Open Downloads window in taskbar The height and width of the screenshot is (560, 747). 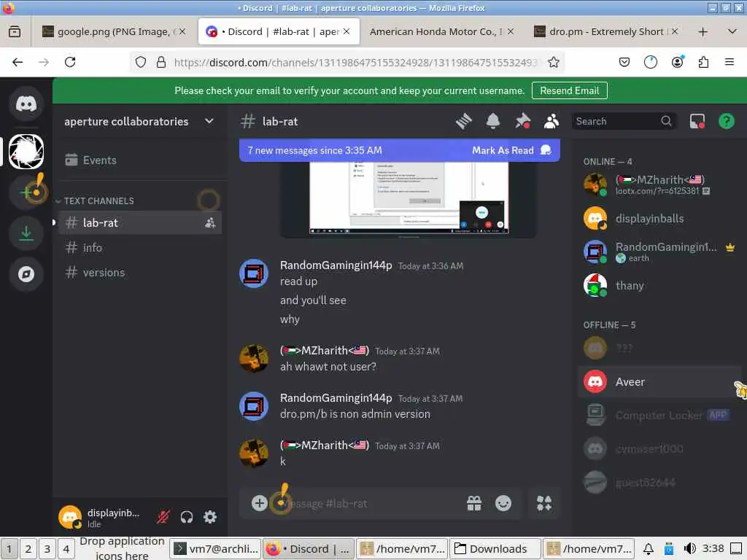point(495,549)
